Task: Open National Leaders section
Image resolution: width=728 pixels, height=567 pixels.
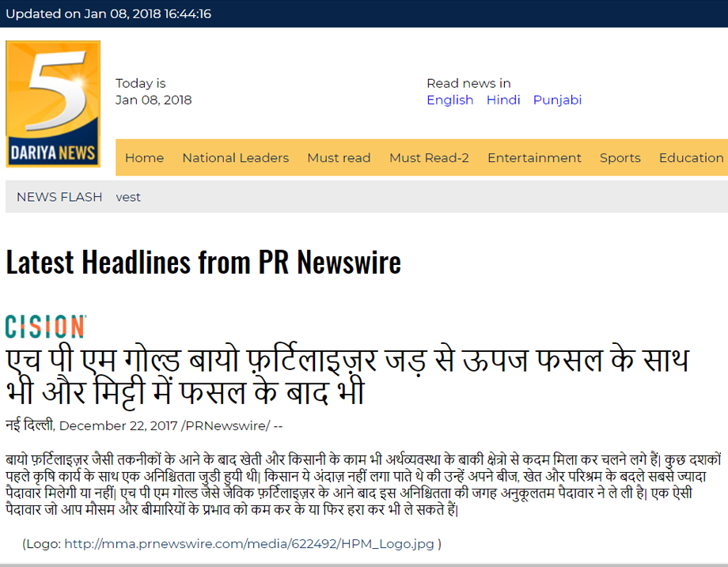Action: 235,157
